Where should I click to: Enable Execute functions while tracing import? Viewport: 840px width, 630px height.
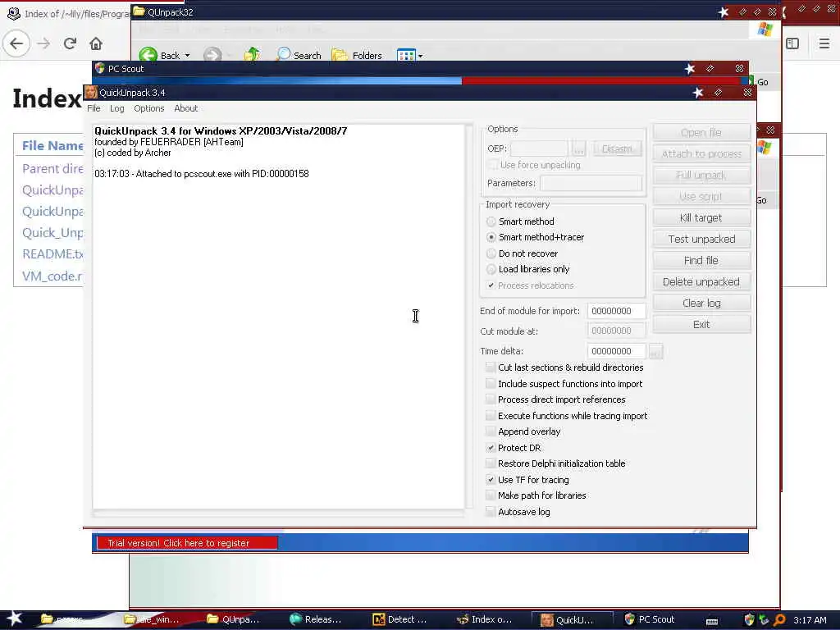tap(491, 416)
